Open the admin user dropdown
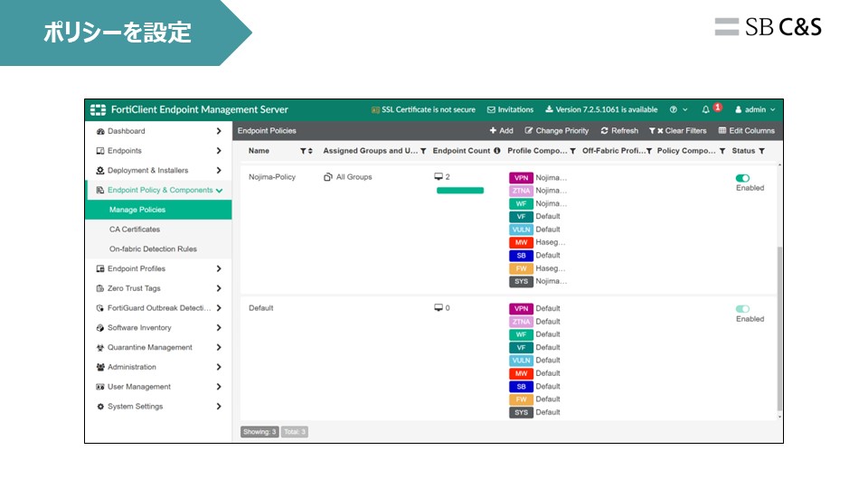 pos(755,109)
